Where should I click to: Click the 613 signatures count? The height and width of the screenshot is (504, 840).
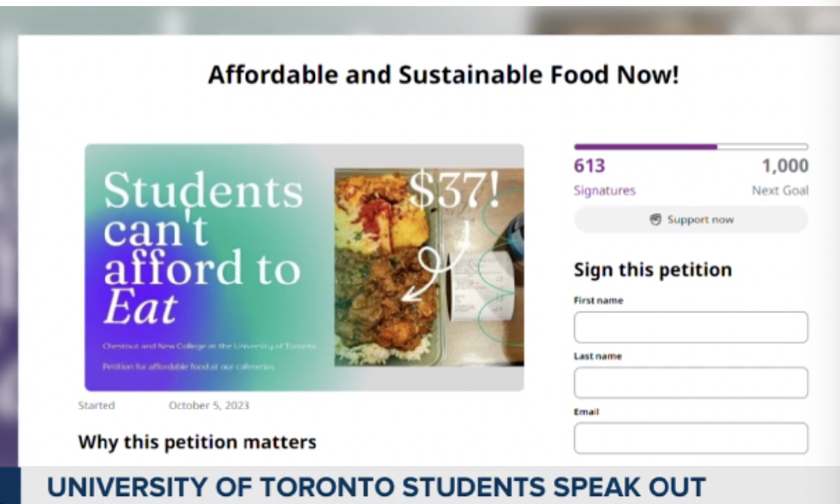589,166
